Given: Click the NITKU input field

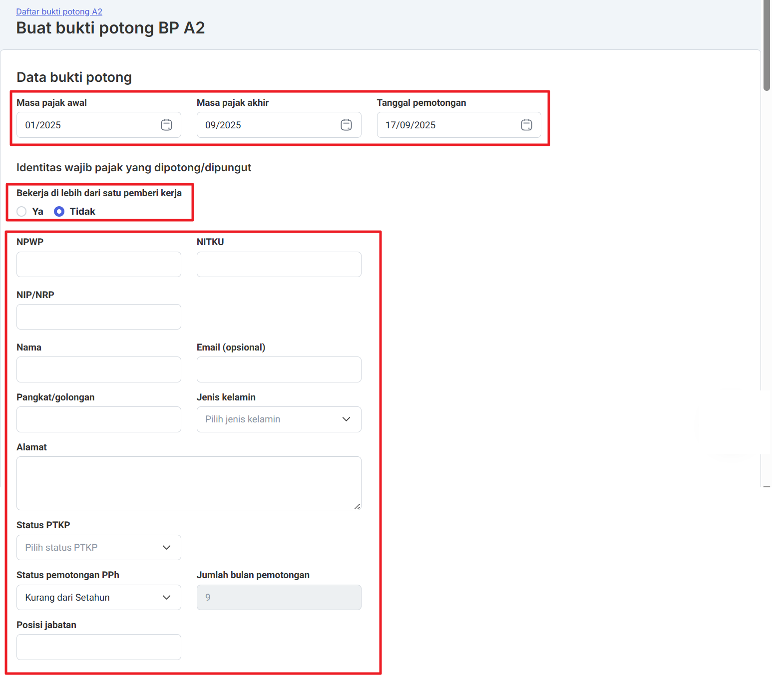Looking at the screenshot, I should click(x=279, y=264).
